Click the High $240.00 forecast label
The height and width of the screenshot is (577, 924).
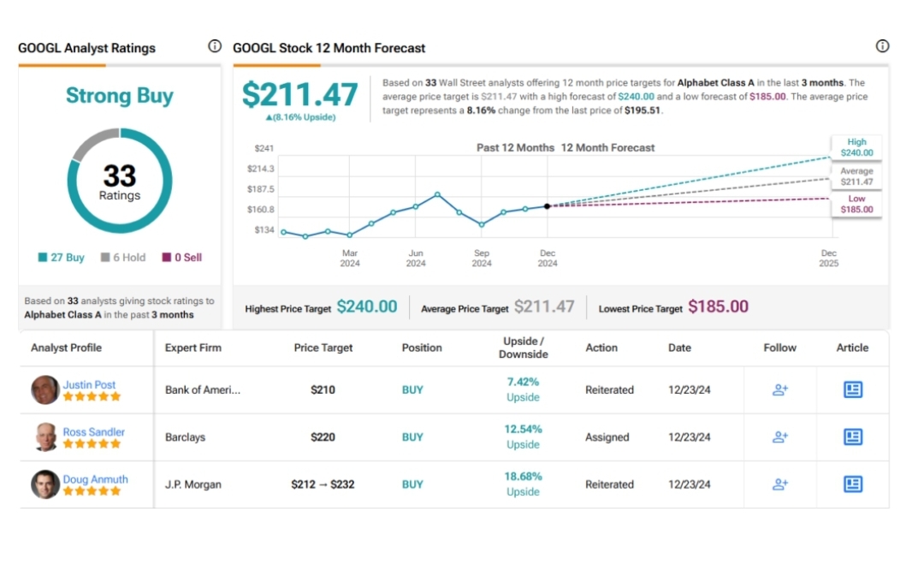[x=856, y=147]
